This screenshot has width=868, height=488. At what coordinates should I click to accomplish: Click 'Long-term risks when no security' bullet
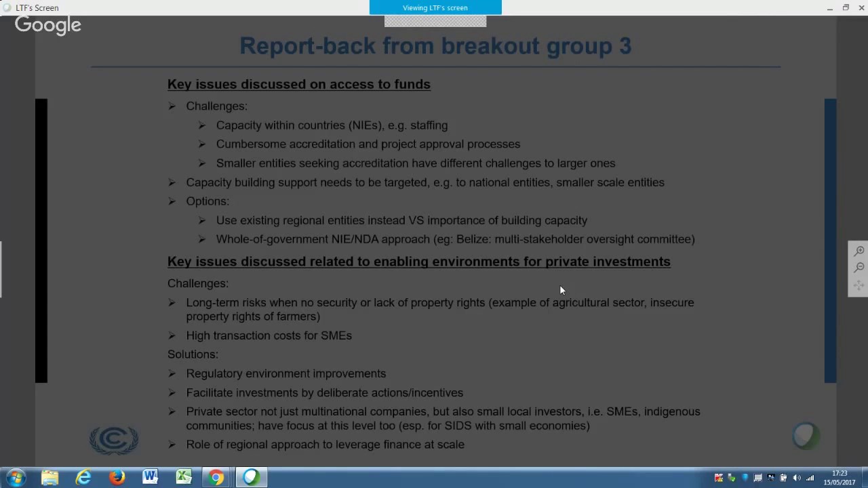coord(440,309)
